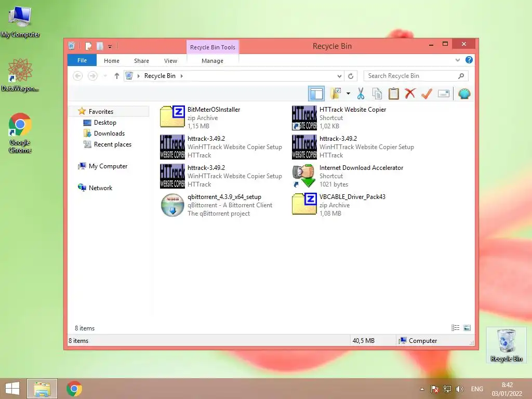Open the Manage ribbon tab

click(x=212, y=61)
